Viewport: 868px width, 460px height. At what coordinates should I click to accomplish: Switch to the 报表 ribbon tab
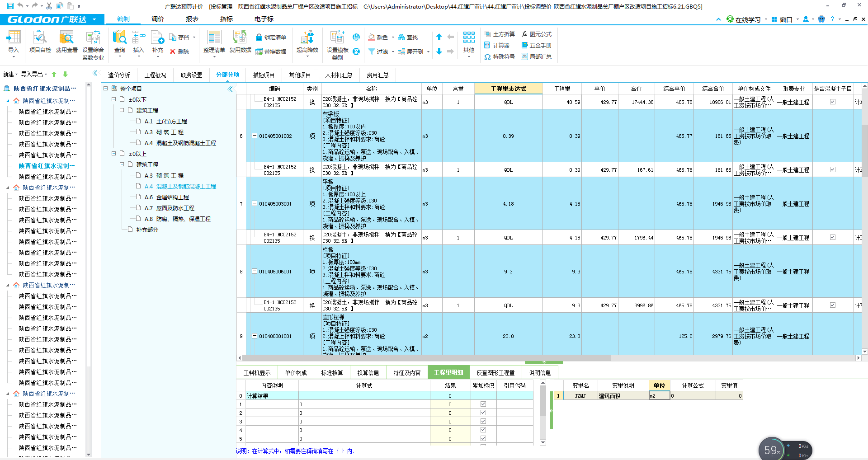coord(192,19)
